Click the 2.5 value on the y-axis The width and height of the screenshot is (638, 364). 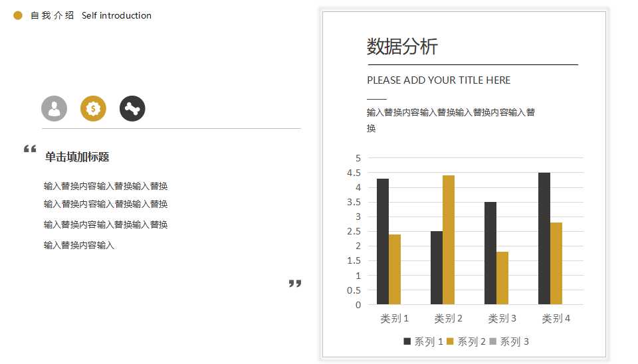click(354, 231)
